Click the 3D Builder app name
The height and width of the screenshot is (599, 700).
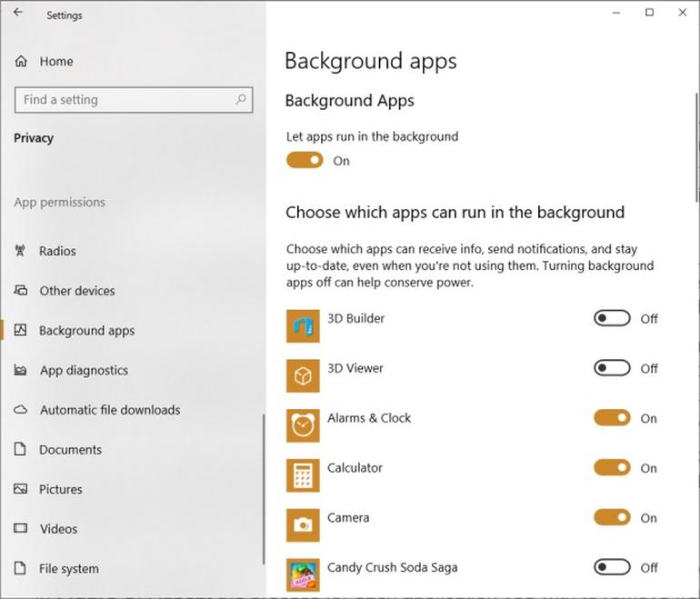click(x=355, y=318)
